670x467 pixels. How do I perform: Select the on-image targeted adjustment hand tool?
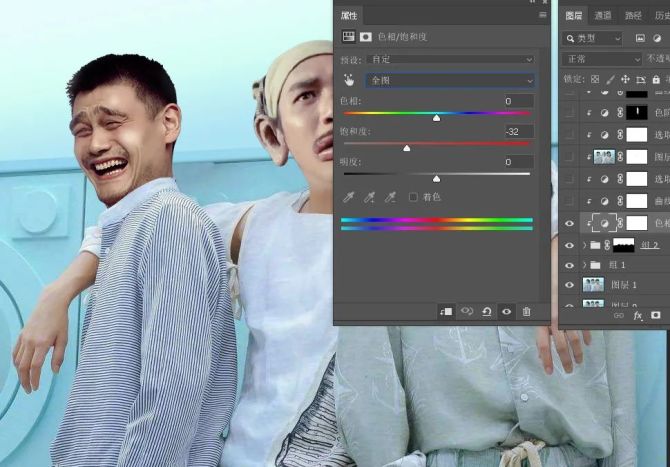[349, 80]
